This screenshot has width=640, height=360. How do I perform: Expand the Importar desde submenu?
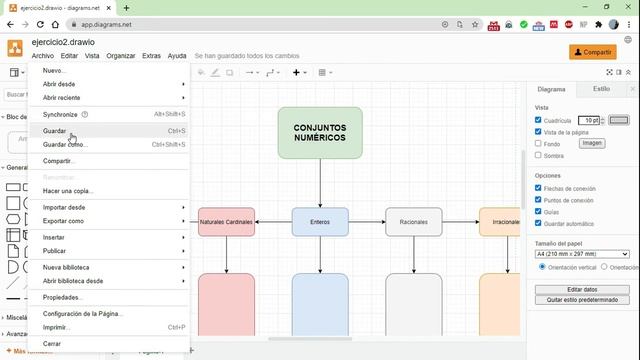click(x=108, y=207)
